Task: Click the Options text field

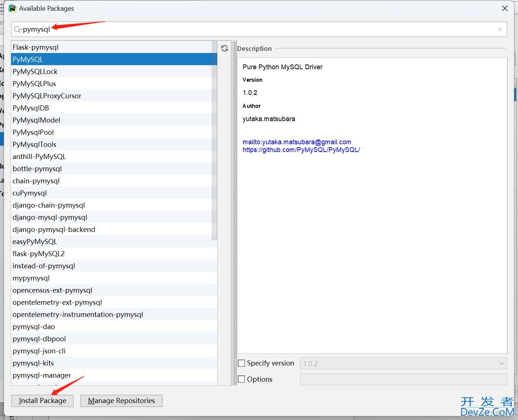Action: (404, 379)
